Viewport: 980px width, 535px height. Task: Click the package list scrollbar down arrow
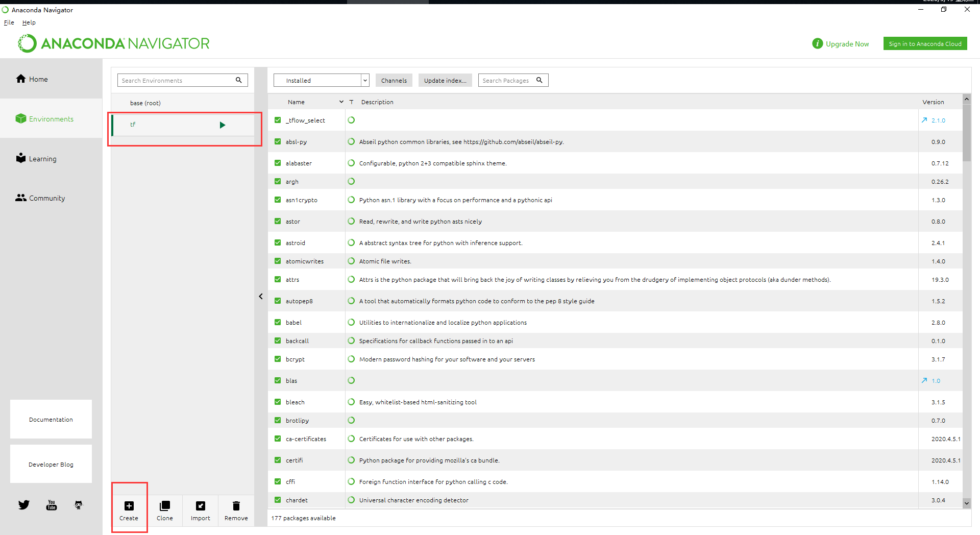966,503
